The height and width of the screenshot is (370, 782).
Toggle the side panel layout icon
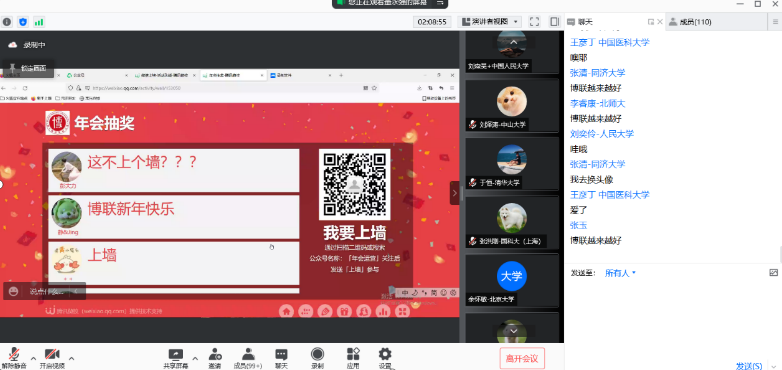555,22
